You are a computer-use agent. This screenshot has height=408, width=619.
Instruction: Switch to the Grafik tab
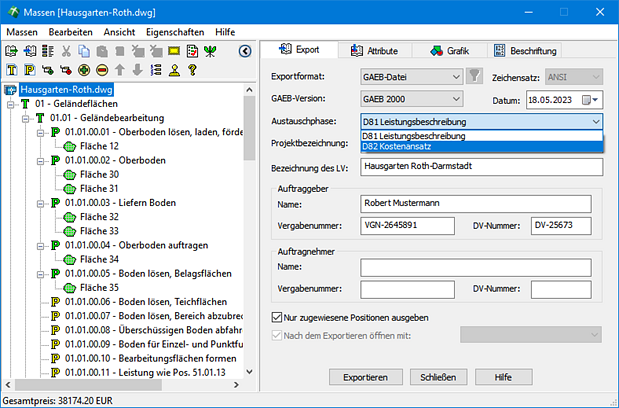(450, 50)
